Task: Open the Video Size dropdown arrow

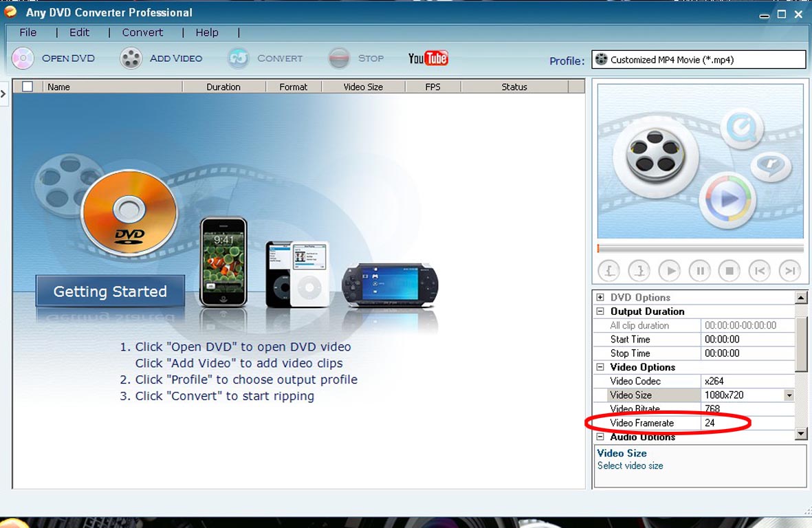Action: (x=789, y=395)
